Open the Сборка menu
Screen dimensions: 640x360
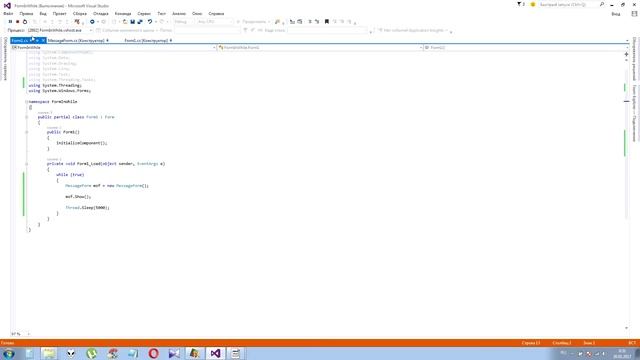80,13
